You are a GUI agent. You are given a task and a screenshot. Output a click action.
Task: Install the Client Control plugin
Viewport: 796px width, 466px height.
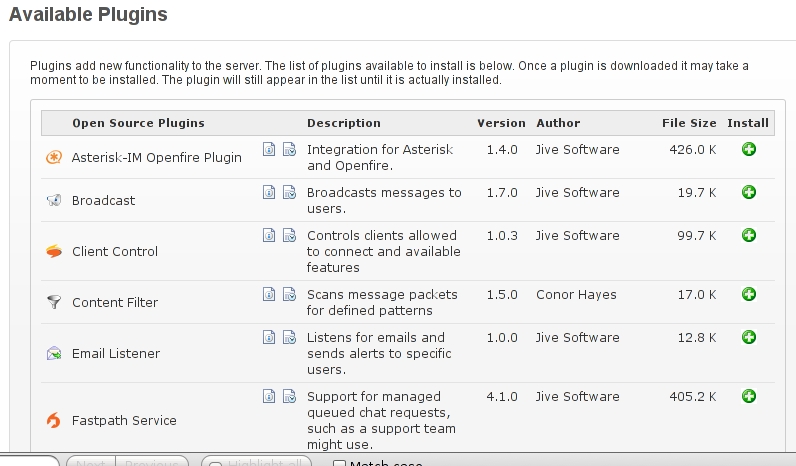click(x=748, y=235)
